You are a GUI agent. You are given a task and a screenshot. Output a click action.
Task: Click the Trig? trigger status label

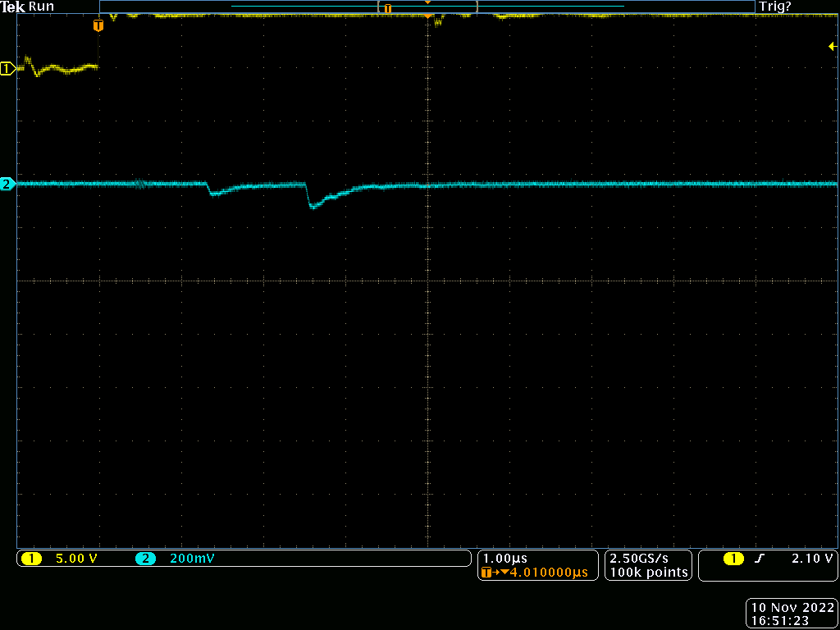tap(775, 7)
